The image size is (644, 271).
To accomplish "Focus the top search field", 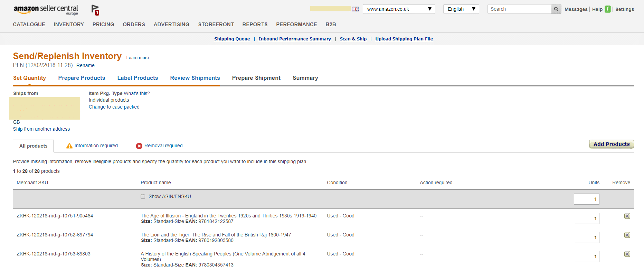I will coord(519,9).
